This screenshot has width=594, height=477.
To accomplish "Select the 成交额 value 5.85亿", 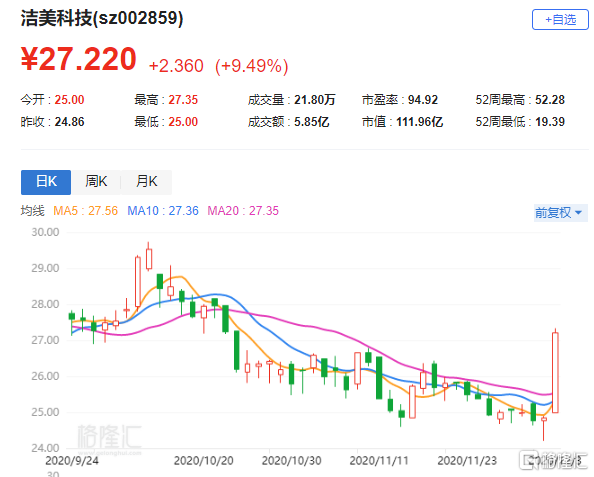I will [311, 122].
